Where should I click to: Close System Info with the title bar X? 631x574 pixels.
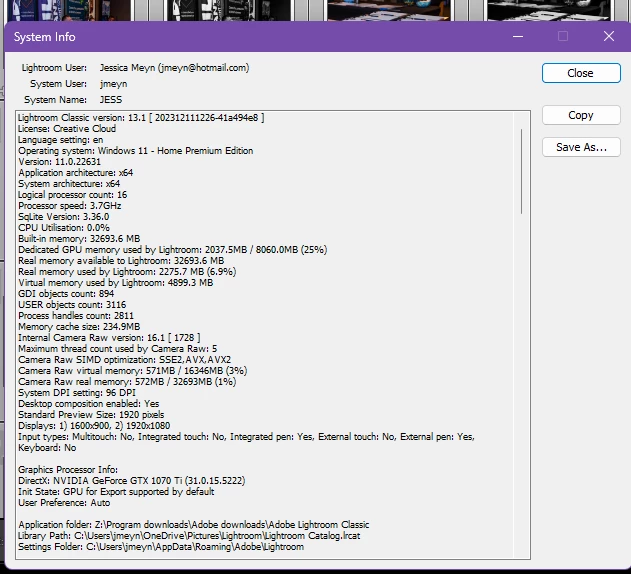608,37
